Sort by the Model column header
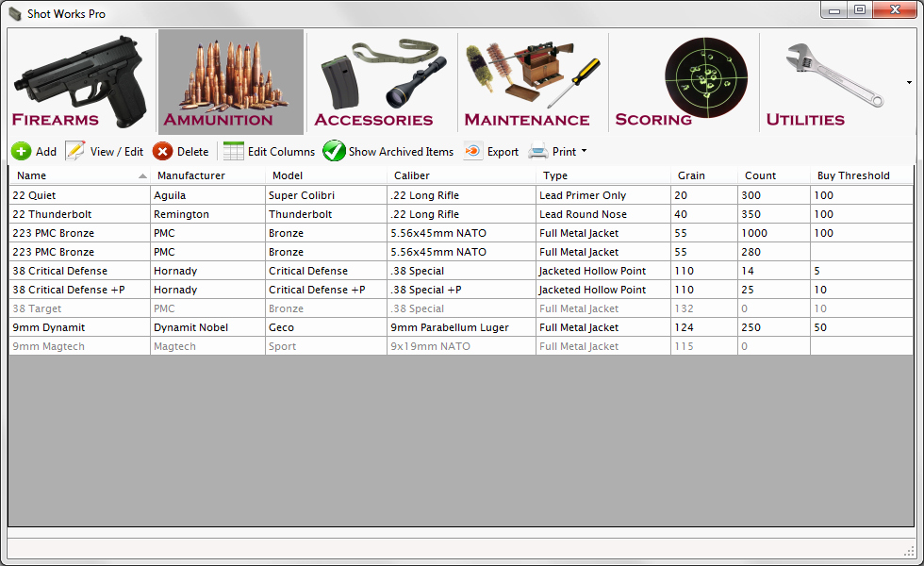Screen dimensions: 924x566 pyautogui.click(x=326, y=175)
